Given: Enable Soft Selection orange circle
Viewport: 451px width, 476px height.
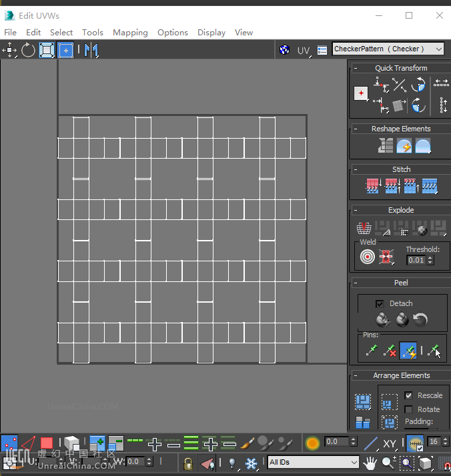Looking at the screenshot, I should (312, 443).
